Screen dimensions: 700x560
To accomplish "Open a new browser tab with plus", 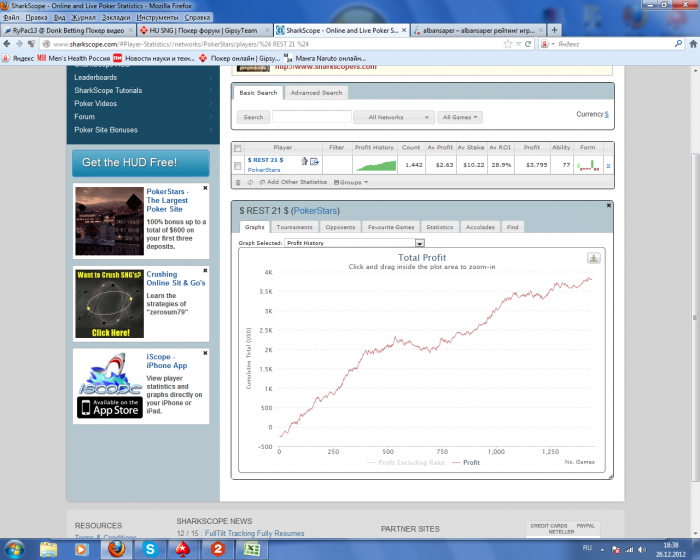I will [554, 30].
